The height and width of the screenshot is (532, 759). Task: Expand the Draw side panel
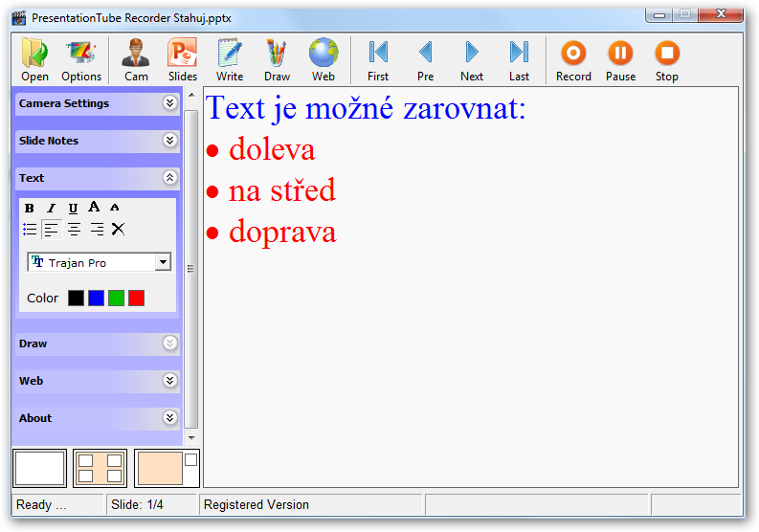coord(169,344)
